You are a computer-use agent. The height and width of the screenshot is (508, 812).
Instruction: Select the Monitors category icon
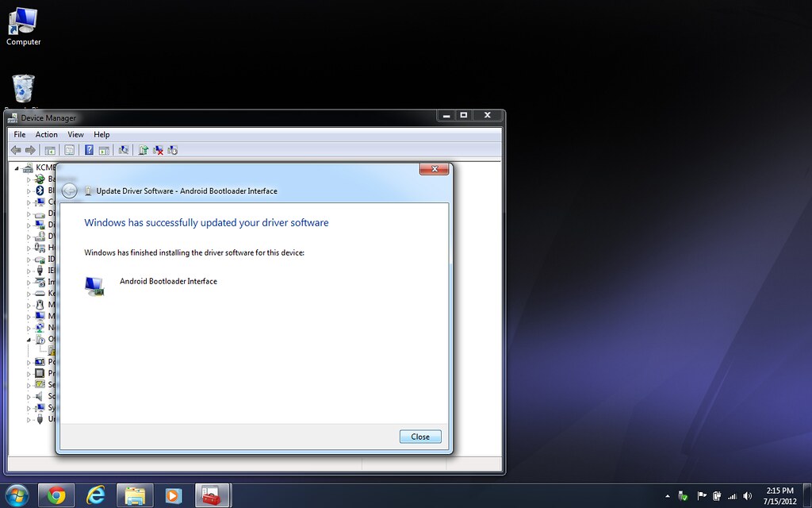(40, 316)
